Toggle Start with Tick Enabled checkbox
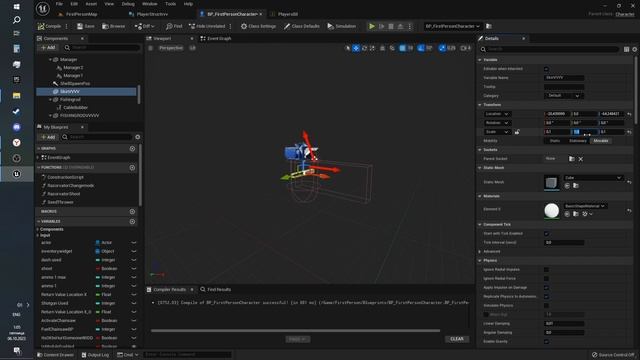This screenshot has height=360, width=640. pos(546,233)
